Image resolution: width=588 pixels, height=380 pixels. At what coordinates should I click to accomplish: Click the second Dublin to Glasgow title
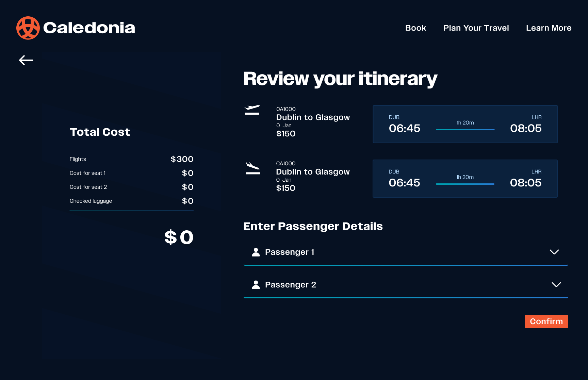coord(313,172)
